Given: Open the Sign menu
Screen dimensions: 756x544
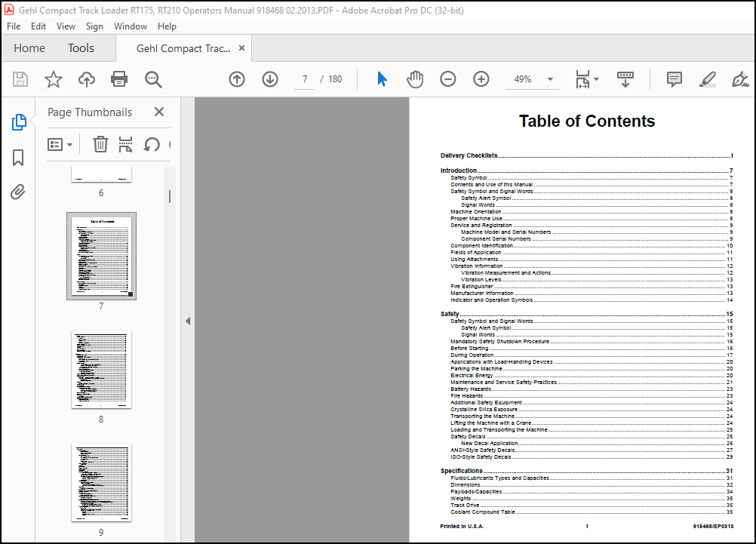Looking at the screenshot, I should click(x=94, y=26).
